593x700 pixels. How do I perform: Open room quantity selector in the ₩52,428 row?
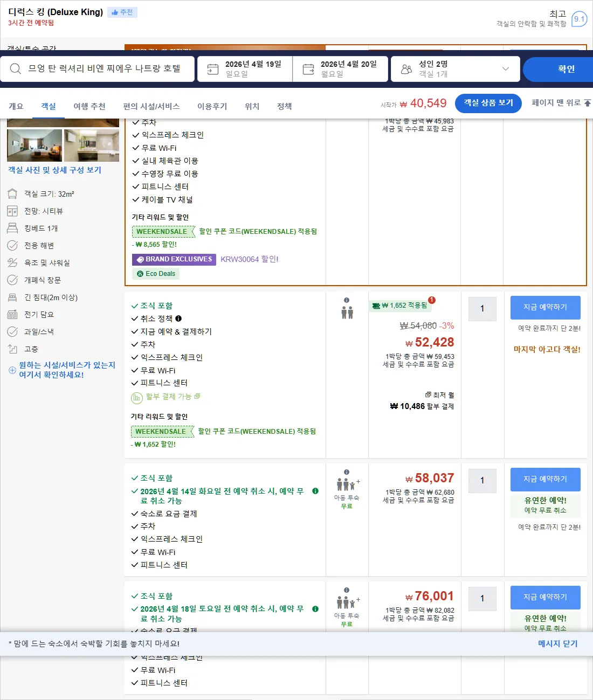click(x=482, y=309)
